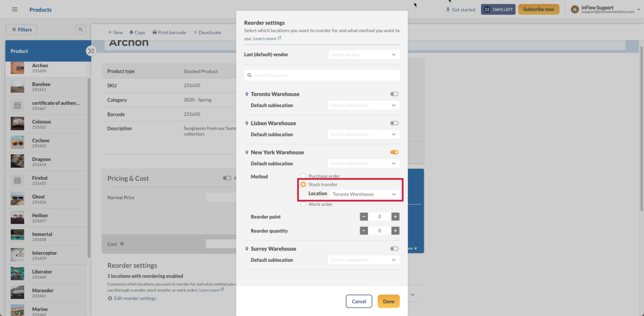Click the Get started link
The width and height of the screenshot is (644, 316).
pos(460,10)
